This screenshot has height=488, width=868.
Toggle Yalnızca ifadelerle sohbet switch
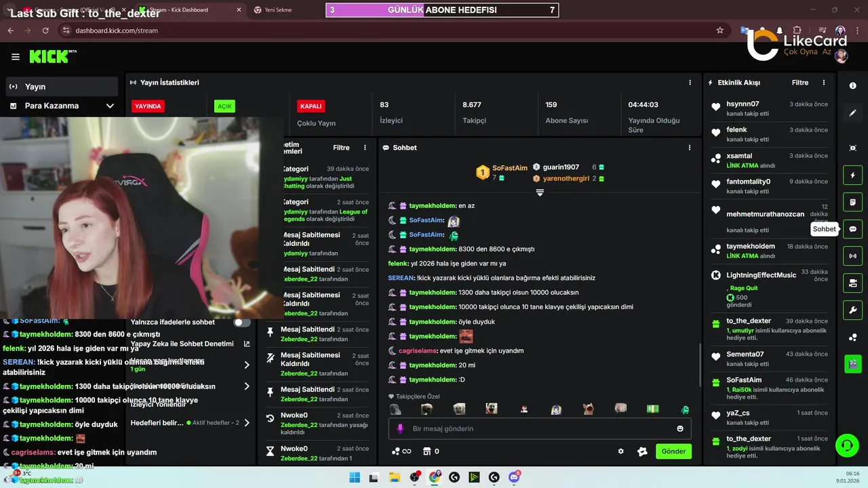(x=242, y=323)
